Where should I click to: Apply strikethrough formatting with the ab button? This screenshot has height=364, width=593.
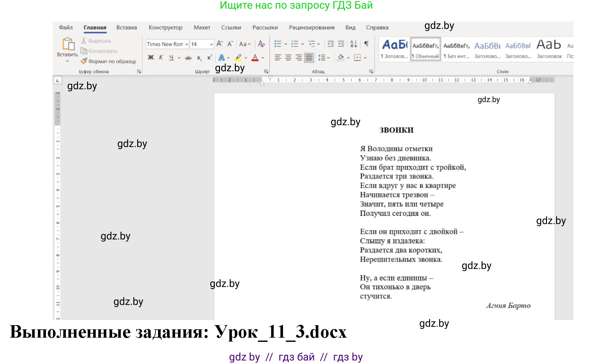(x=188, y=58)
